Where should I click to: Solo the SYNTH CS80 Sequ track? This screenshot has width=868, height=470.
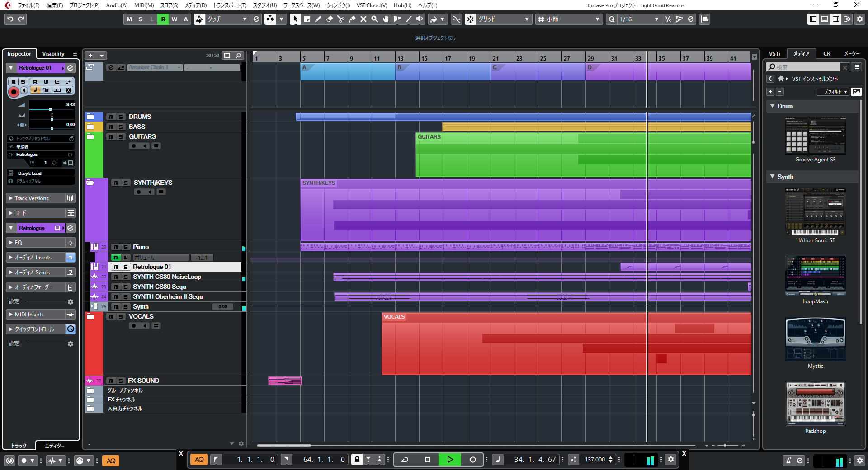pyautogui.click(x=126, y=287)
